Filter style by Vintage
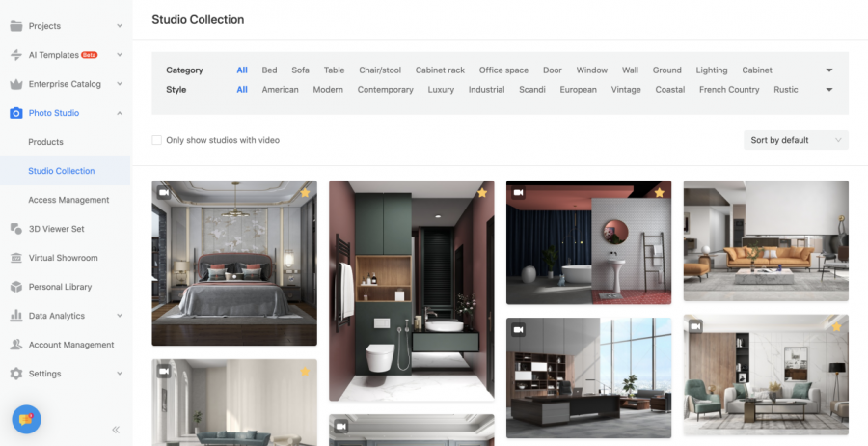The width and height of the screenshot is (868, 446). (626, 90)
